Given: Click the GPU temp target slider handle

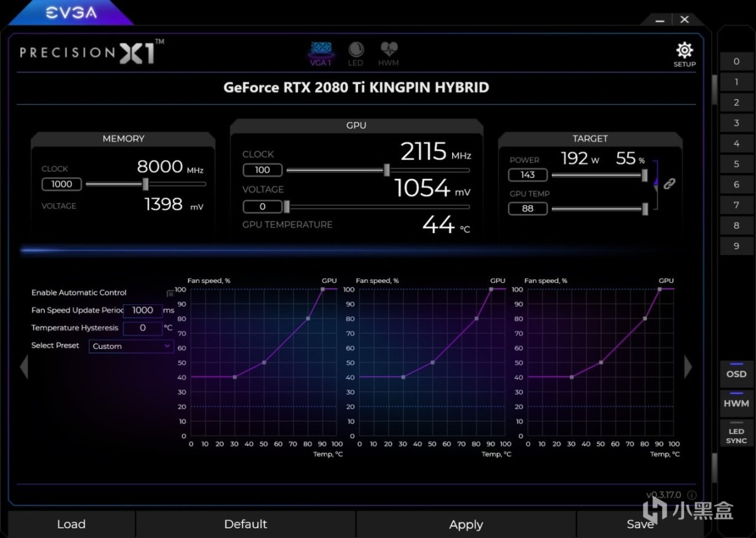Looking at the screenshot, I should tap(645, 209).
